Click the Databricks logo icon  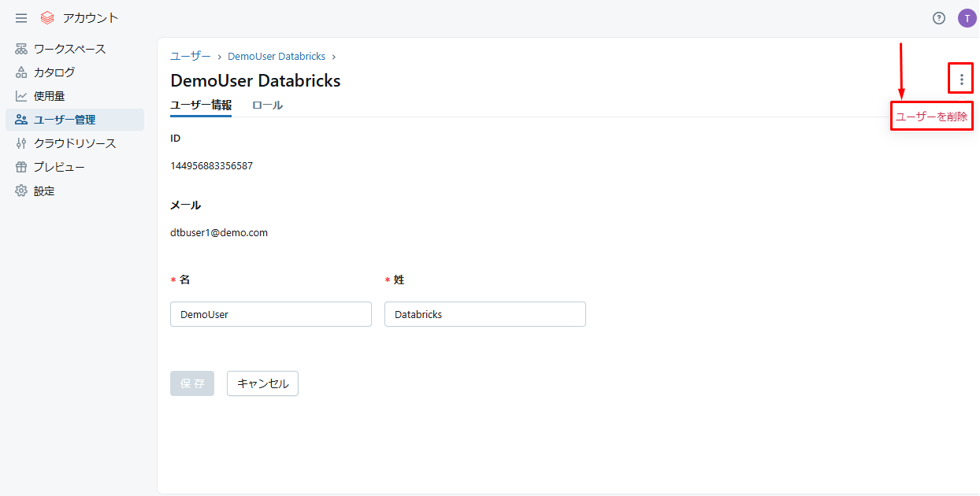coord(47,18)
